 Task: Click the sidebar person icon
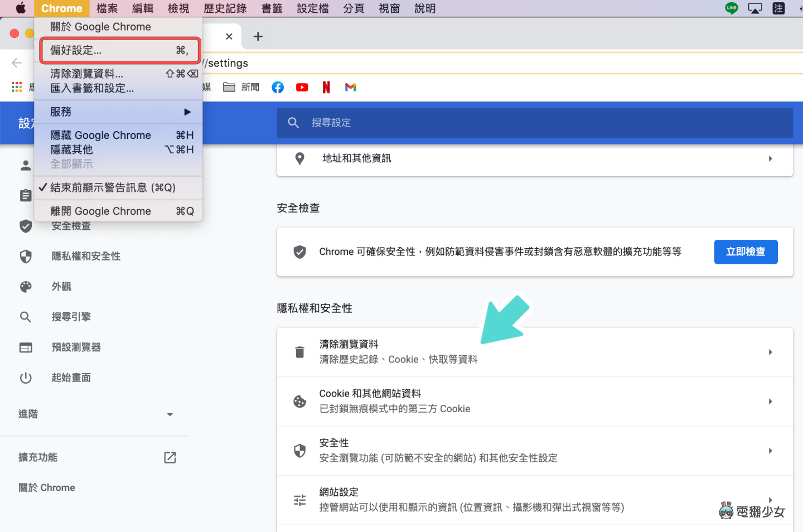26,166
